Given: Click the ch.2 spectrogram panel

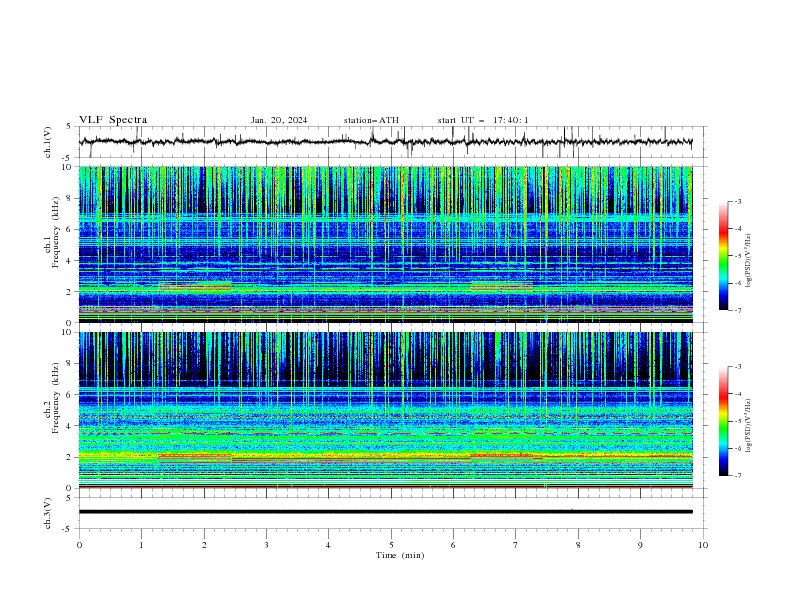Looking at the screenshot, I should click(x=386, y=410).
